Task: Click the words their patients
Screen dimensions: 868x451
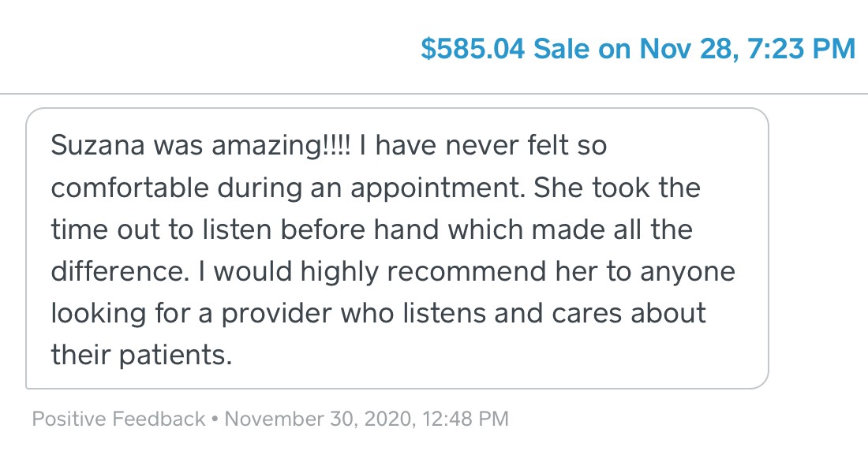Action: pyautogui.click(x=141, y=355)
